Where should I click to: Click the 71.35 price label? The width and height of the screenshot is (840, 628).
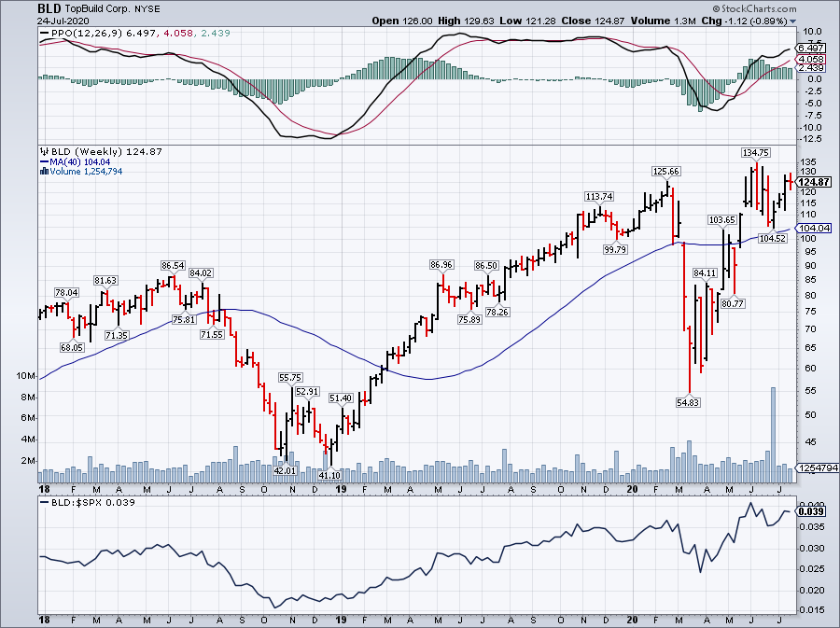pyautogui.click(x=117, y=336)
